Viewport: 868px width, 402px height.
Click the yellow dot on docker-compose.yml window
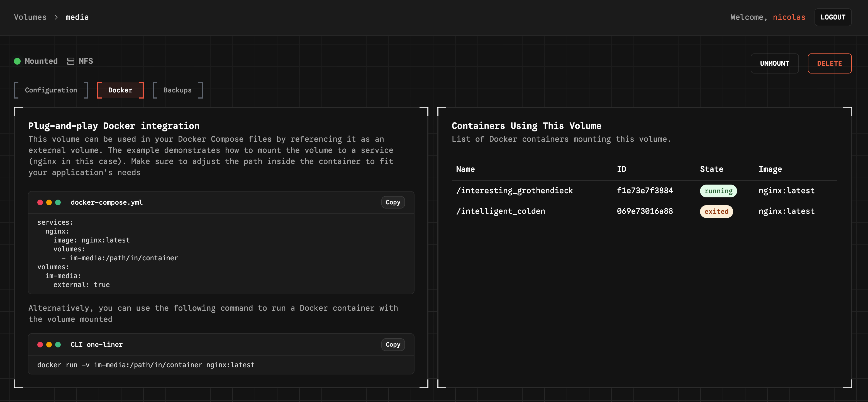[x=49, y=202]
